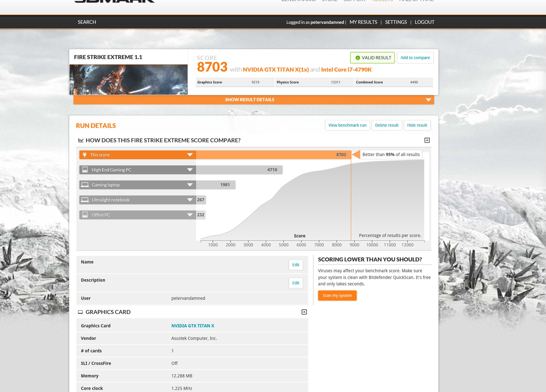Click the green info icon in Valid Result
This screenshot has height=392, width=546.
[x=358, y=58]
